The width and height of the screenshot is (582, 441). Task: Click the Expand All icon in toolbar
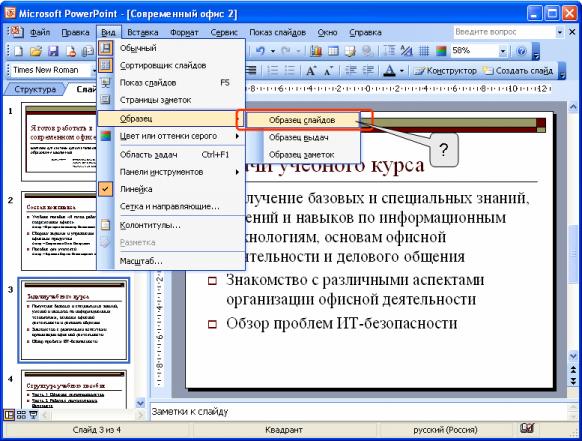click(389, 51)
